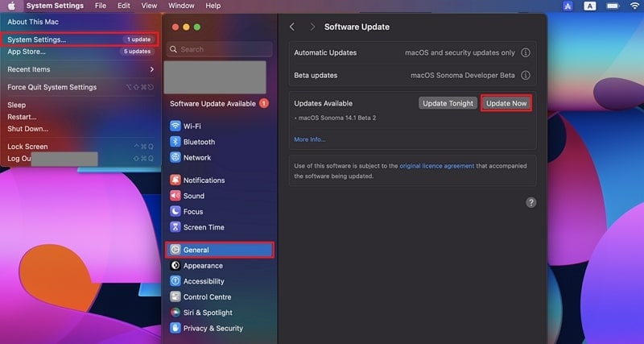The height and width of the screenshot is (344, 644).
Task: Open the Help menu
Action: pyautogui.click(x=213, y=6)
